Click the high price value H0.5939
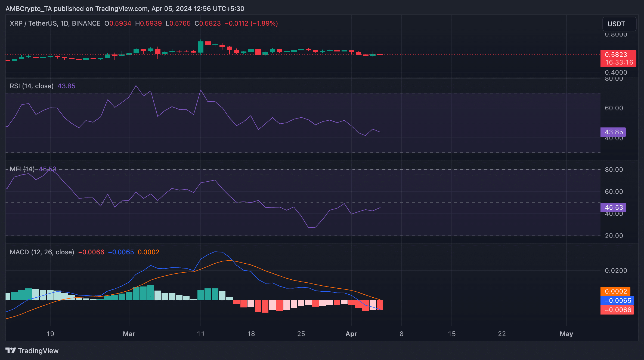Image resolution: width=644 pixels, height=360 pixels. [148, 23]
